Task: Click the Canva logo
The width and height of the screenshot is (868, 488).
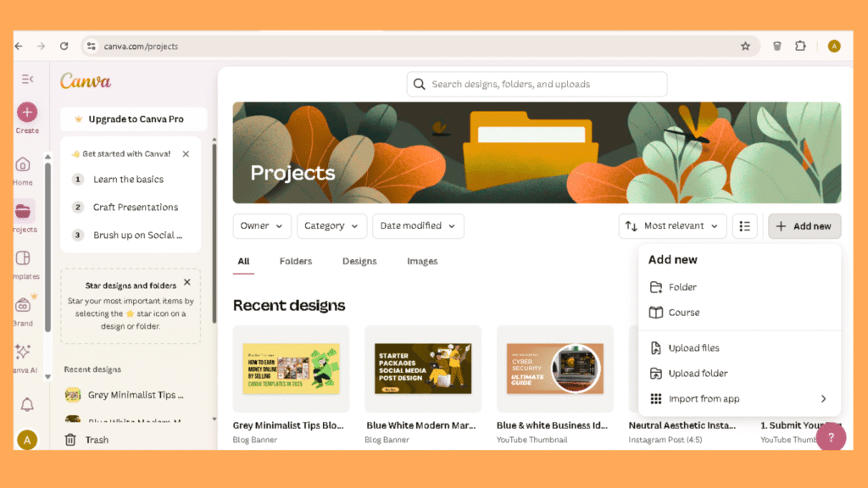Action: pyautogui.click(x=86, y=81)
